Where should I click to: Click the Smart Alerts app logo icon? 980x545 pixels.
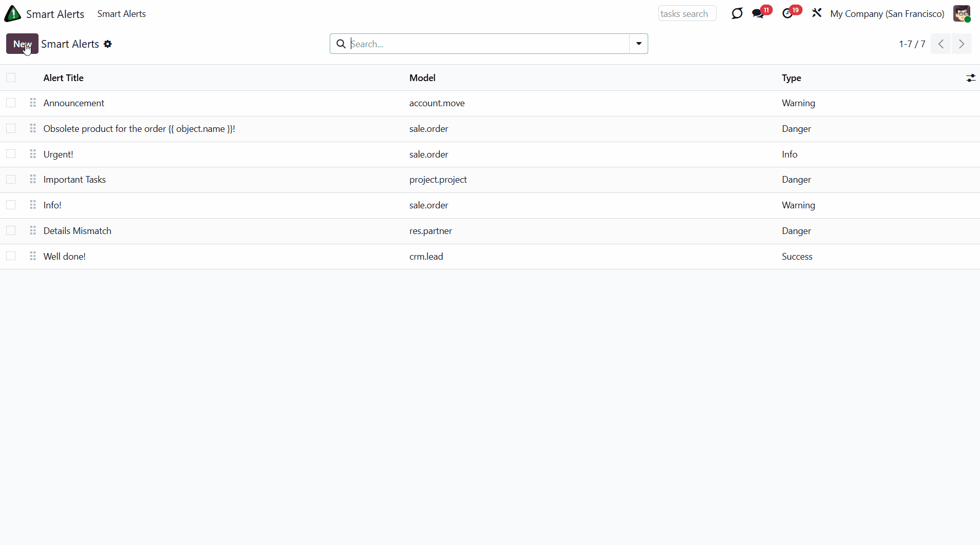click(13, 14)
